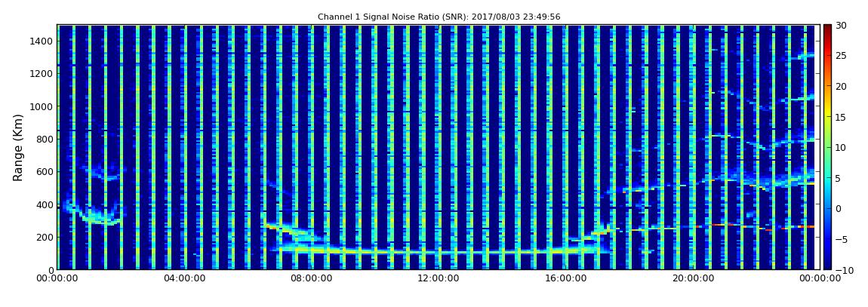Click the 04:00:00 time axis tick label
Viewport: 868px width, 307px height.
click(184, 278)
